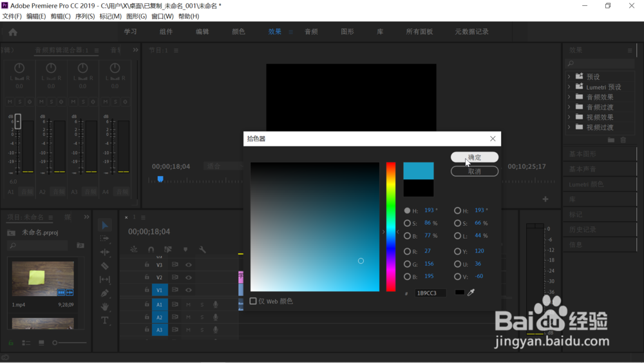This screenshot has width=644, height=363.
Task: Show hidden panels in audio mixer group
Action: 135,50
